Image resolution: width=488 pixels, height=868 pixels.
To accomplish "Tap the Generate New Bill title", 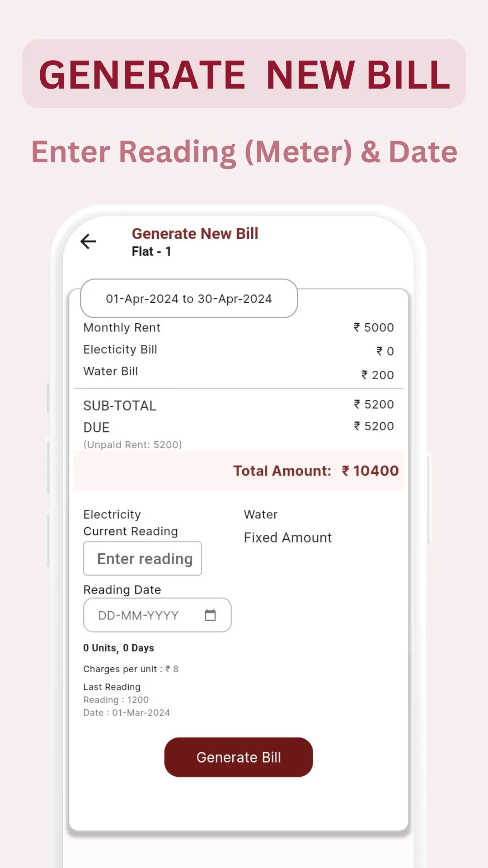I will 195,233.
